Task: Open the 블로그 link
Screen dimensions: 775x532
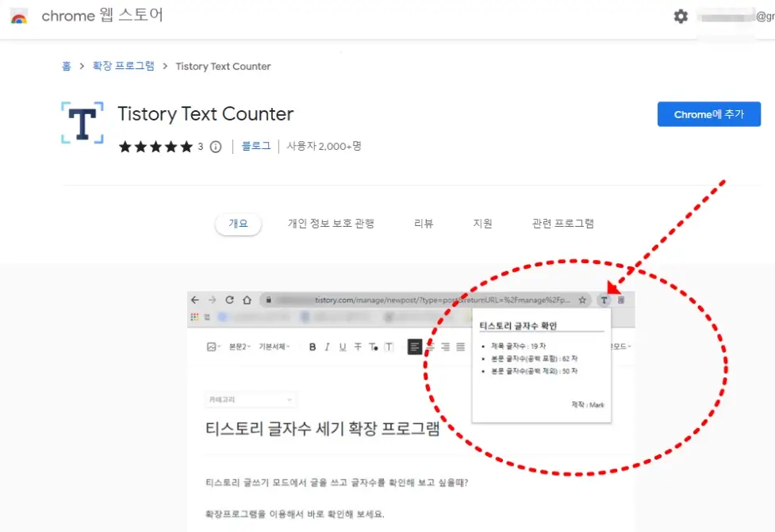Action: pyautogui.click(x=255, y=145)
